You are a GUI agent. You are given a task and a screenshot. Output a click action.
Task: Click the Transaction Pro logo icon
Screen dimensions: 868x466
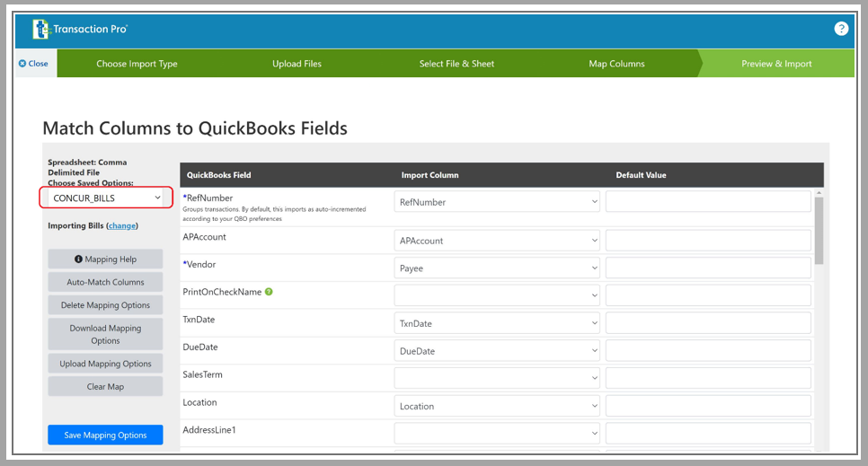(x=40, y=30)
